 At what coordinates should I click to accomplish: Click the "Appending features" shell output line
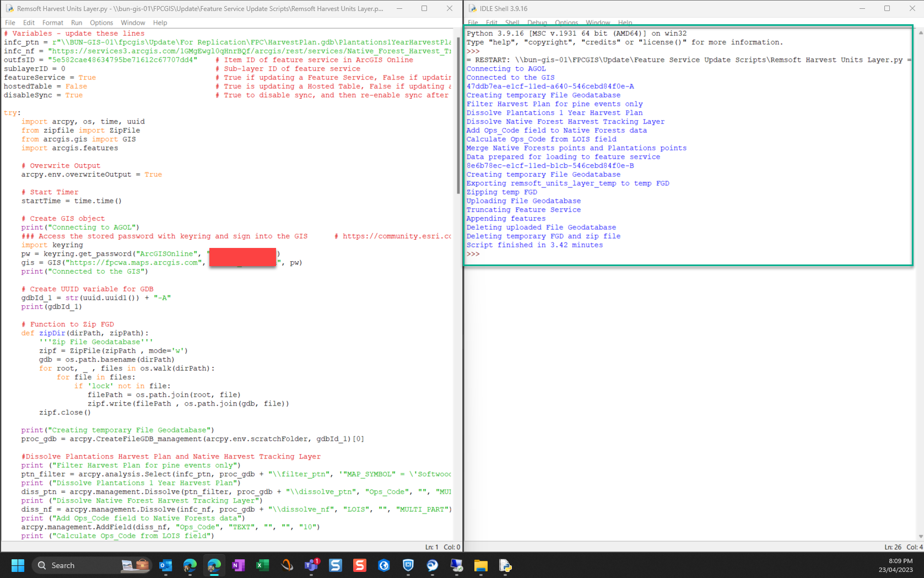tap(506, 219)
